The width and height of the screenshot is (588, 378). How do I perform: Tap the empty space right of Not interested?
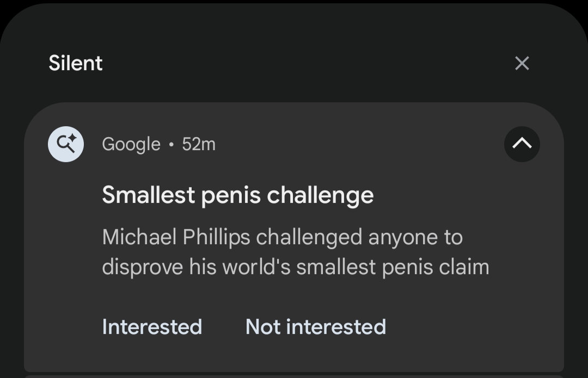(468, 327)
